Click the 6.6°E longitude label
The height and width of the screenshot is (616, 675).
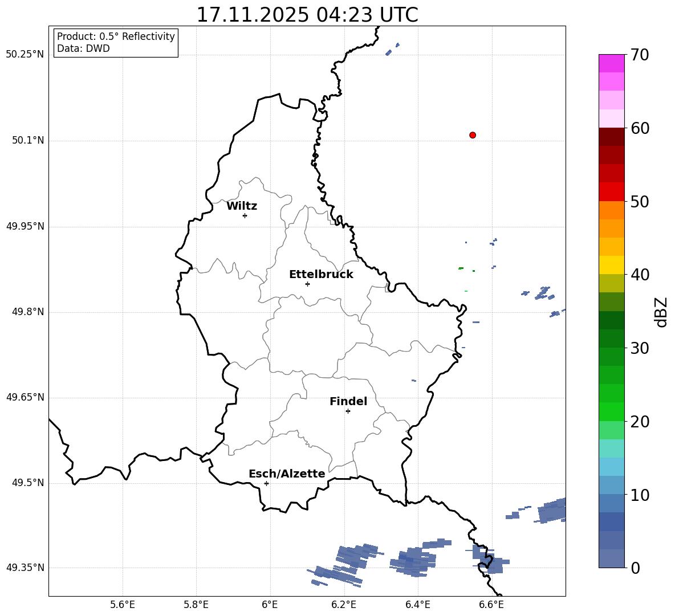pos(491,605)
